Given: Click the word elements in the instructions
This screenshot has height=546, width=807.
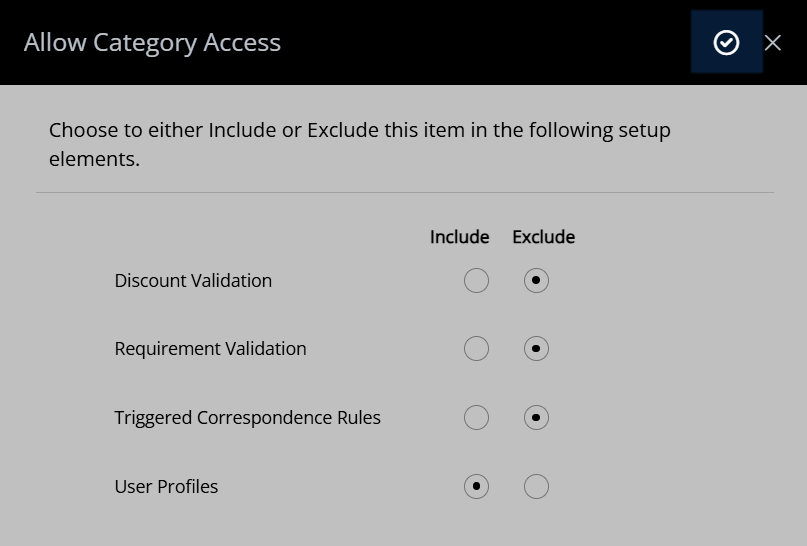Looking at the screenshot, I should [x=94, y=159].
